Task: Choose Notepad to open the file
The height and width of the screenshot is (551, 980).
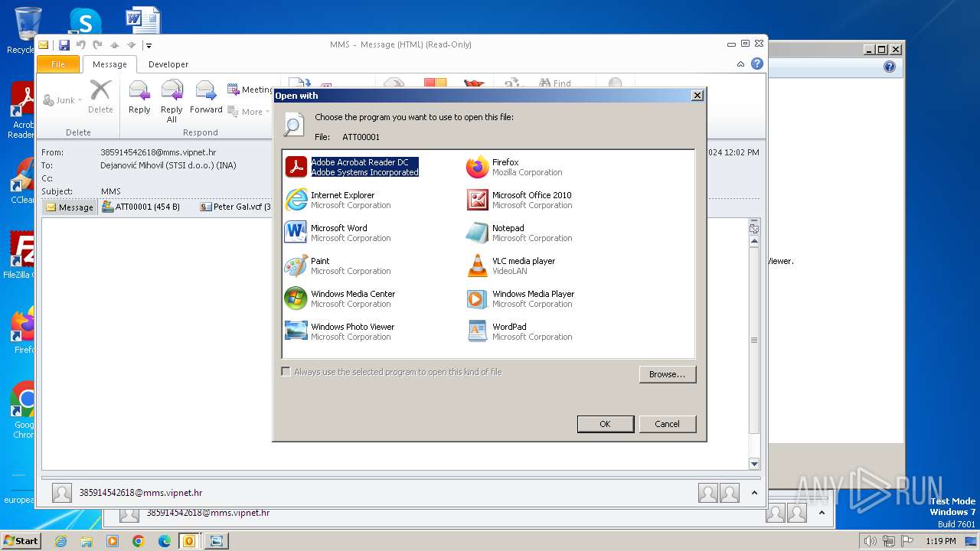Action: click(x=519, y=233)
